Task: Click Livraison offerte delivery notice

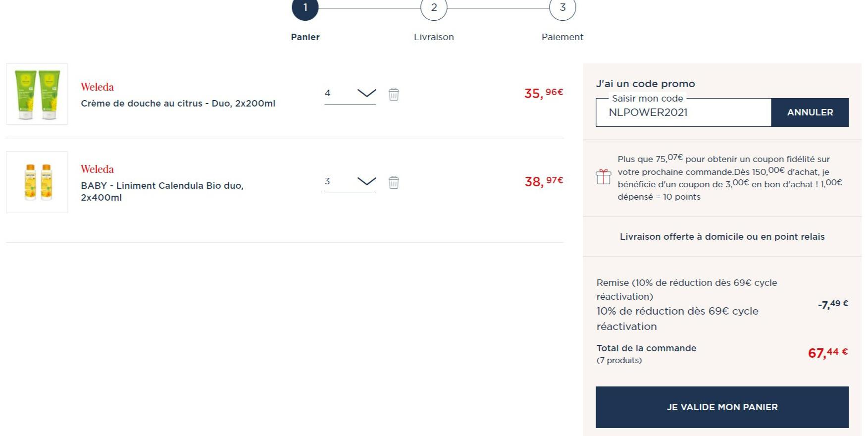Action: (x=722, y=237)
